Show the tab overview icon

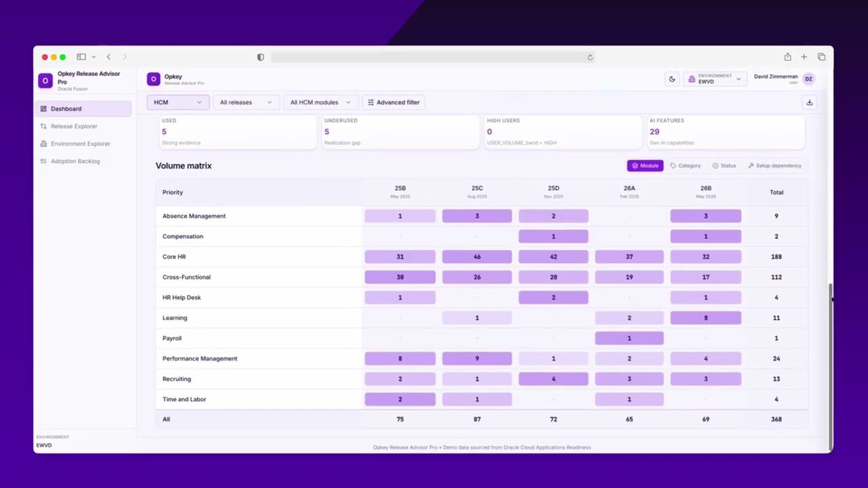(821, 57)
